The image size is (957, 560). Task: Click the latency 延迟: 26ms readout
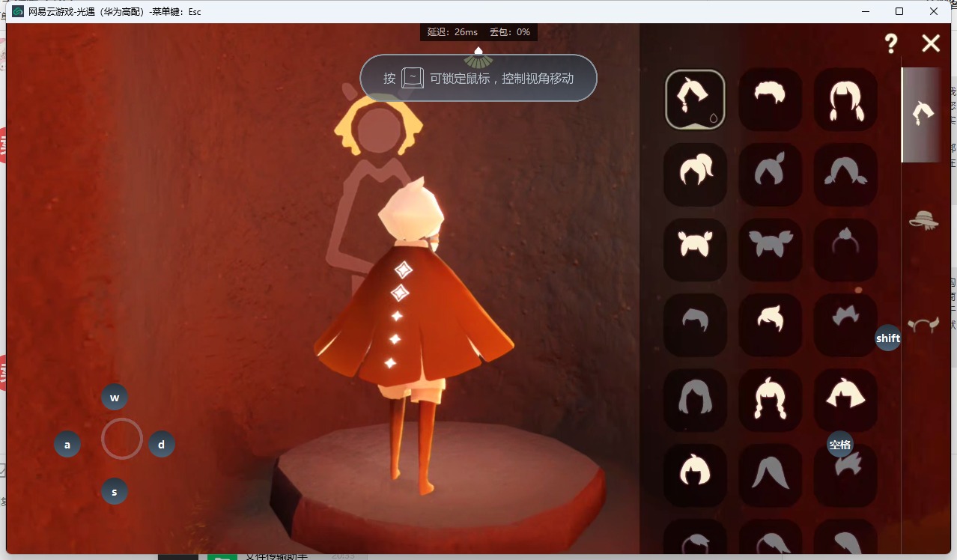click(x=452, y=32)
